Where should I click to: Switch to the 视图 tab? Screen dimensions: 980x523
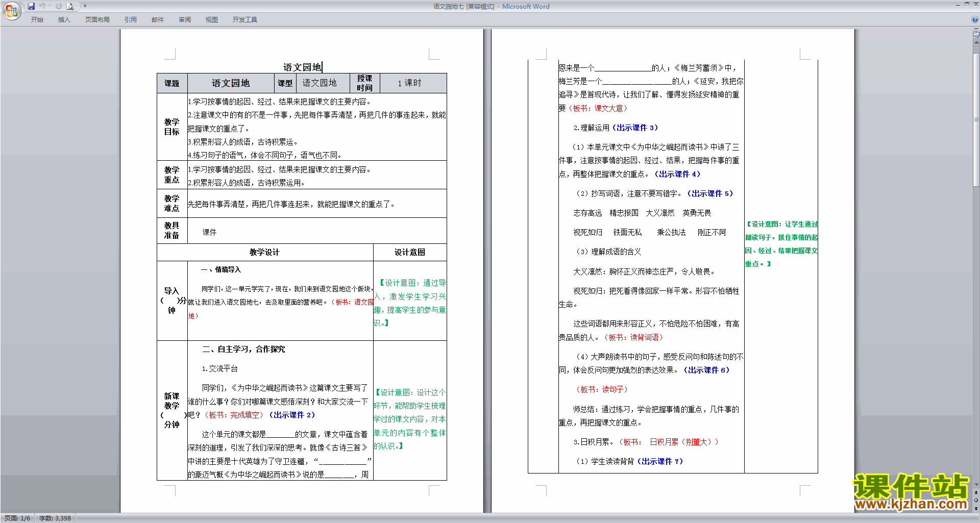click(x=212, y=20)
